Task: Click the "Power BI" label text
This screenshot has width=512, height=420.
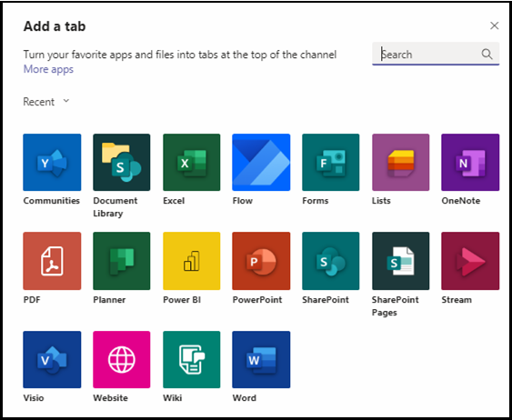Action: [182, 300]
